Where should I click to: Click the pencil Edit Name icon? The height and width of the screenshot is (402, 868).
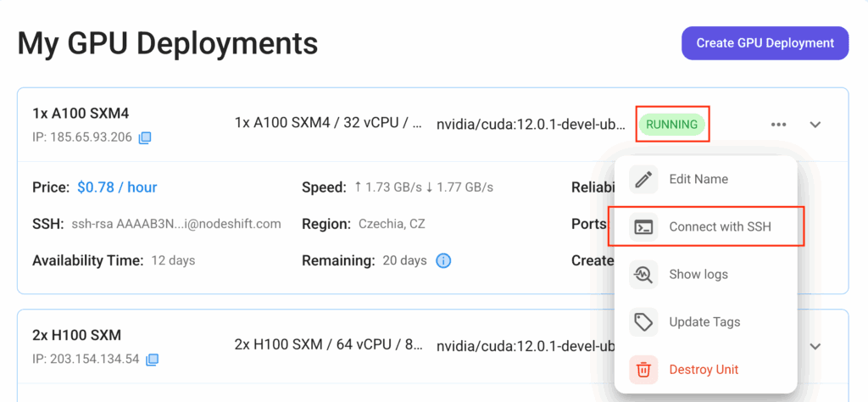(644, 179)
